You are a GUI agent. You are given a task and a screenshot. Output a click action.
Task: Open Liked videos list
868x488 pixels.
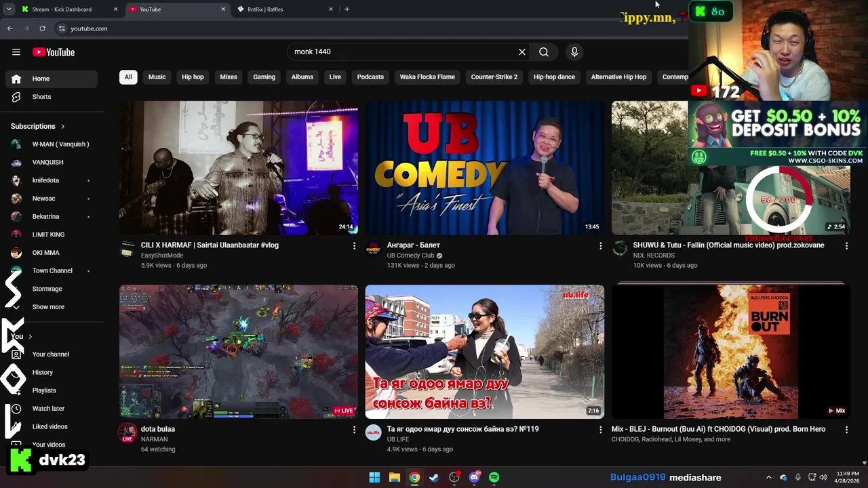[x=52, y=426]
